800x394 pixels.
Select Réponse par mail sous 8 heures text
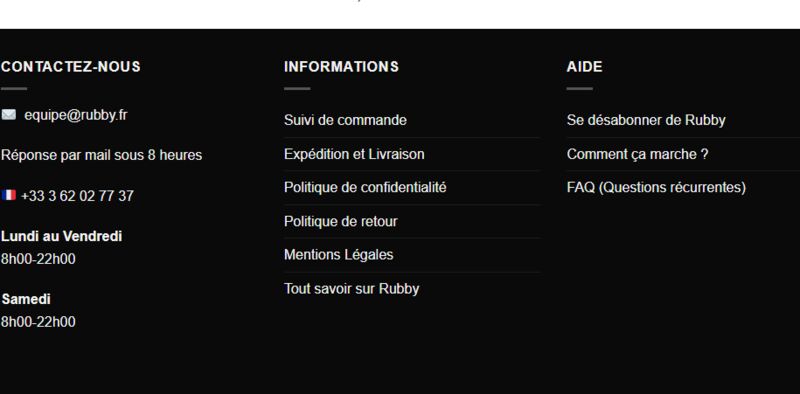click(102, 155)
